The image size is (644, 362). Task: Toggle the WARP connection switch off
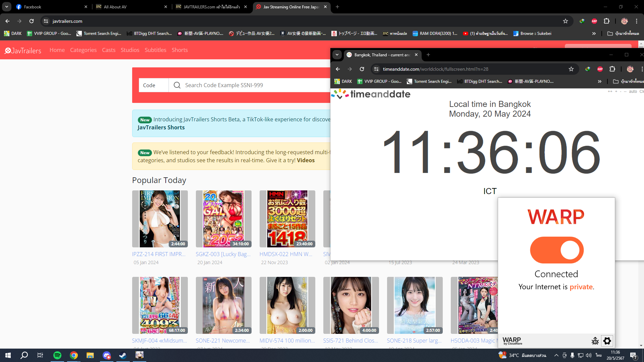tap(557, 250)
